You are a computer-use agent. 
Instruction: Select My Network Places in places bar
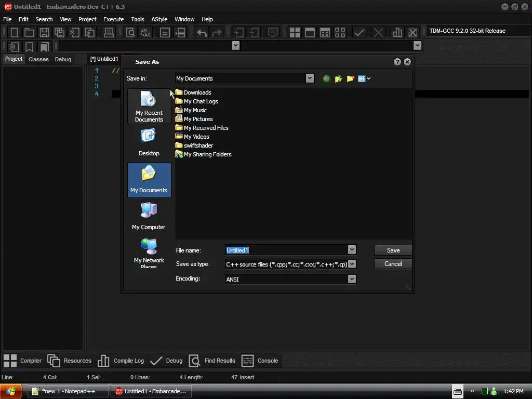[149, 252]
